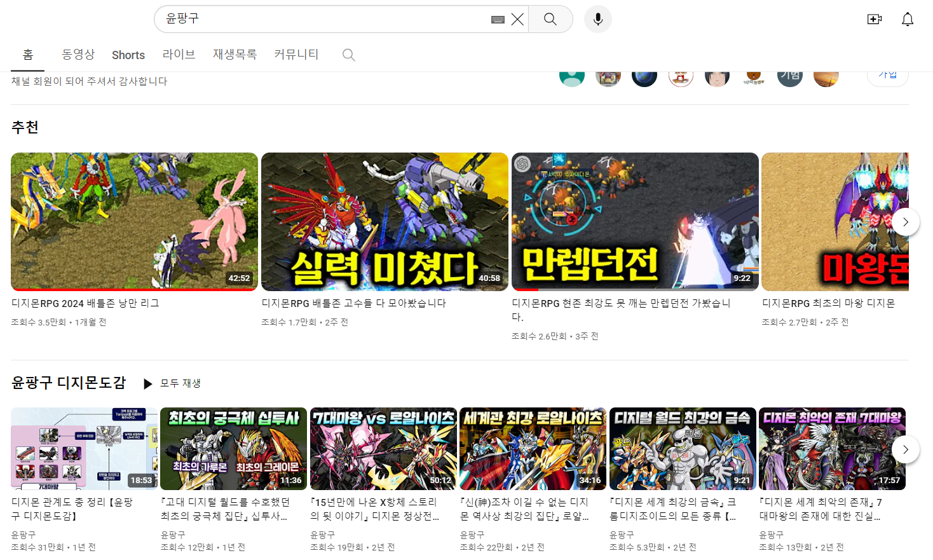Open the 디지몬 관계도 chart thumbnail

tap(84, 449)
